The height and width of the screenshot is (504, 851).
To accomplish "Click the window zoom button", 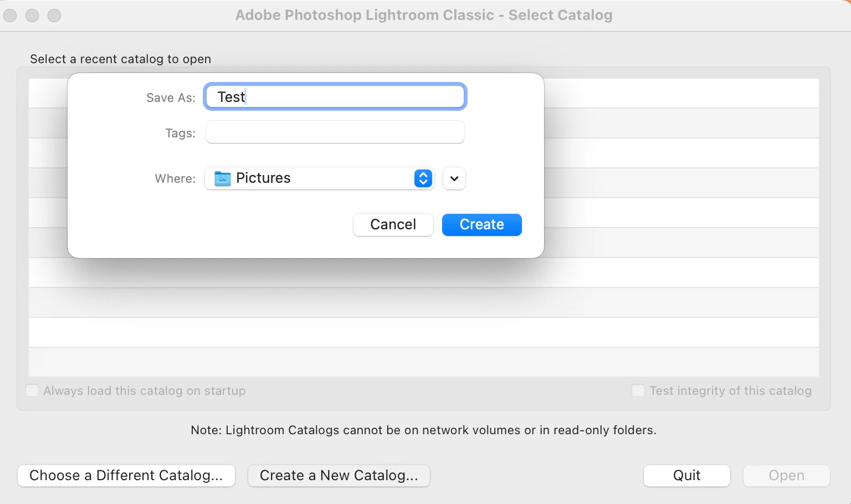I will [54, 16].
